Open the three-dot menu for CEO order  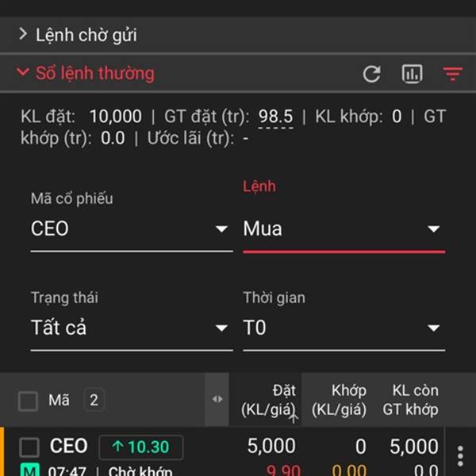pyautogui.click(x=460, y=455)
